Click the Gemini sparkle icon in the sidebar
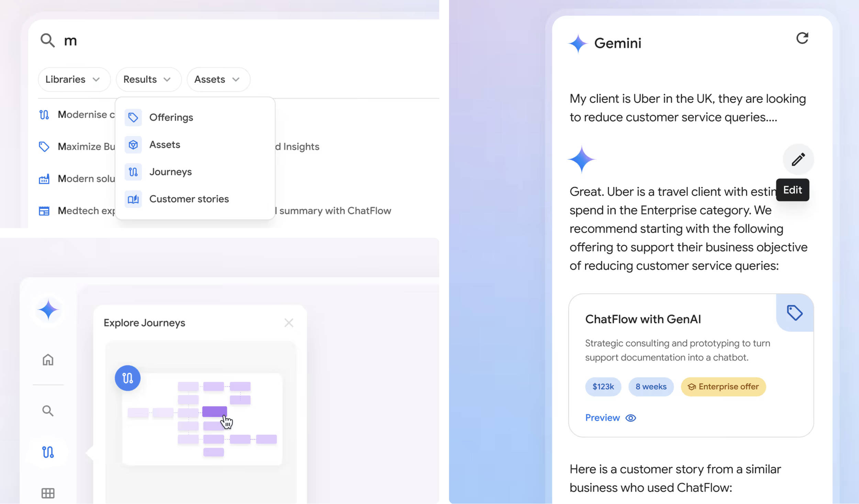The height and width of the screenshot is (504, 859). [48, 310]
